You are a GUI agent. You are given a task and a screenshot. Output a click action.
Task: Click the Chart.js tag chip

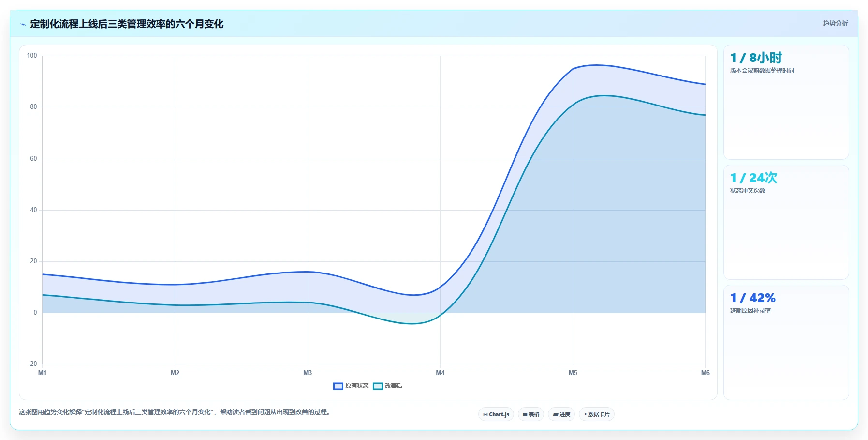496,414
